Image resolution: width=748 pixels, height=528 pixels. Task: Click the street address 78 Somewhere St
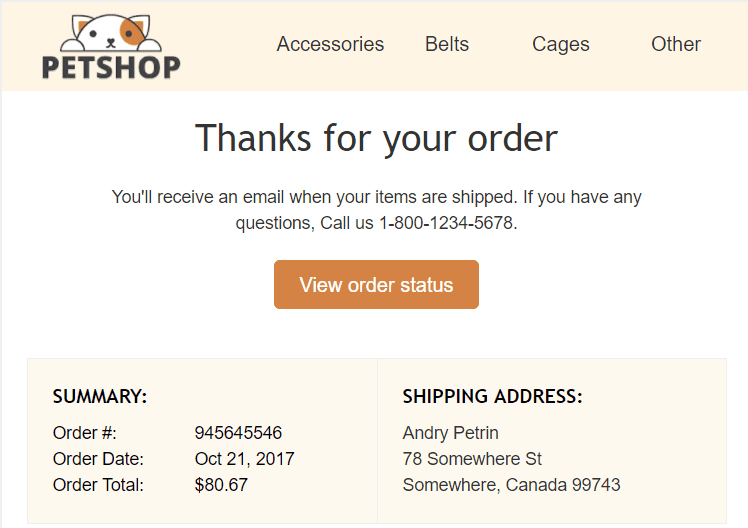click(x=472, y=459)
